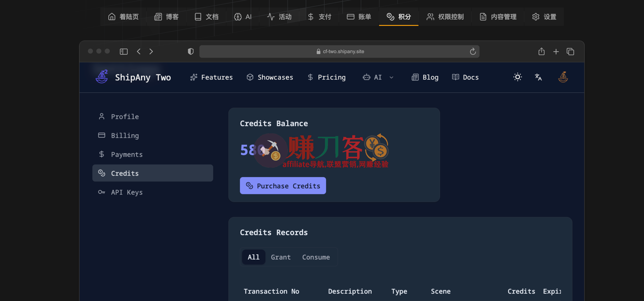The height and width of the screenshot is (301, 644).
Task: Show the tab overview icon
Action: (x=570, y=52)
